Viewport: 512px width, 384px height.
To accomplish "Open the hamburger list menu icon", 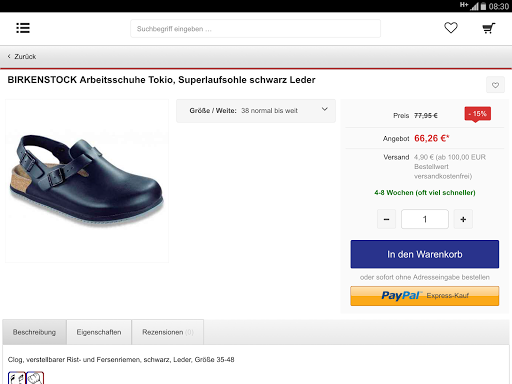I will [23, 28].
